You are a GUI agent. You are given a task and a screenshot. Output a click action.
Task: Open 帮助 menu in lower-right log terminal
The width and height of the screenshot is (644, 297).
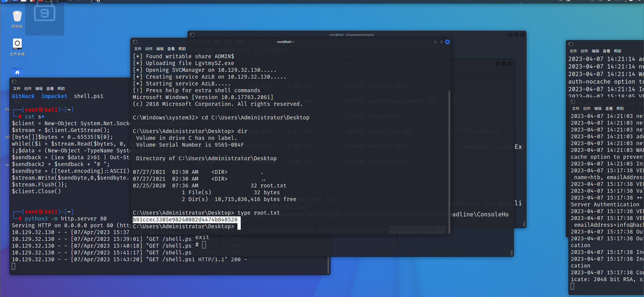coord(620,109)
